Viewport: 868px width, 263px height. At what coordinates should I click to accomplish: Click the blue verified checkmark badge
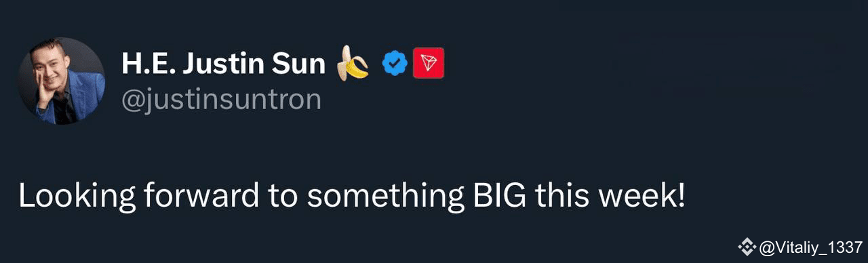(x=394, y=64)
